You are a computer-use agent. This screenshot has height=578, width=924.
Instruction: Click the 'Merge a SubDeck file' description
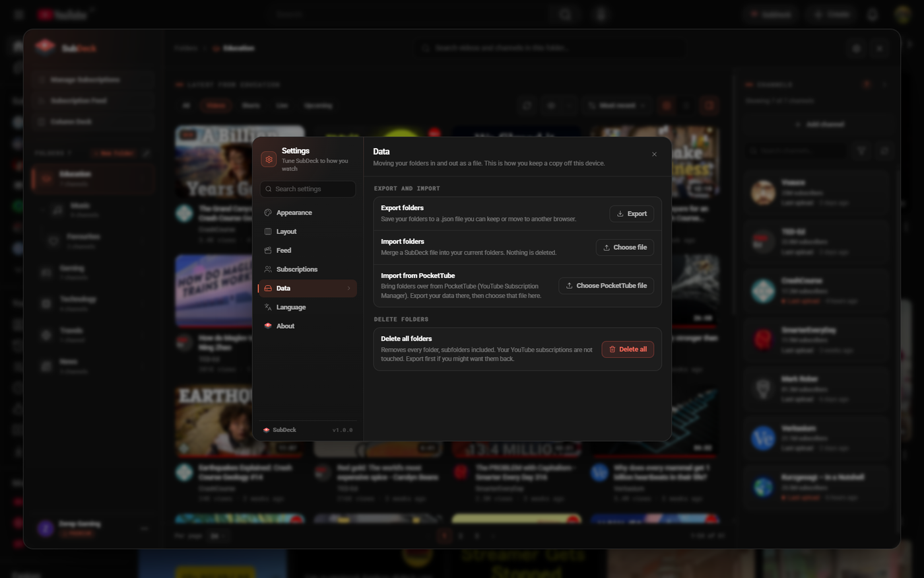469,253
